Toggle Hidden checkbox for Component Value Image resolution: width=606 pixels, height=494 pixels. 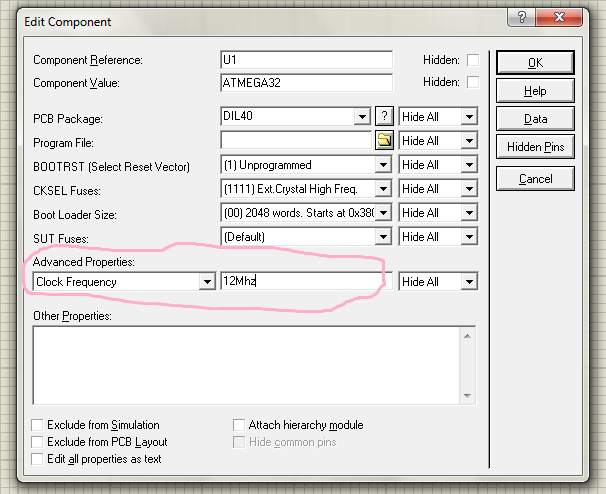[473, 82]
